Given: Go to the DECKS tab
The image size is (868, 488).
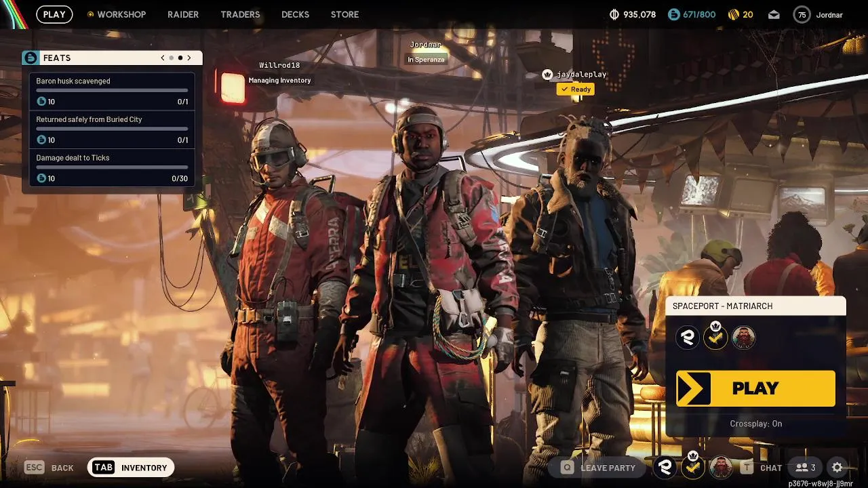Looking at the screenshot, I should point(295,14).
